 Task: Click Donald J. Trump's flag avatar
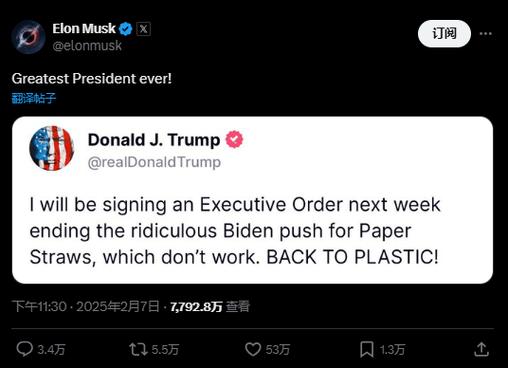(52, 148)
